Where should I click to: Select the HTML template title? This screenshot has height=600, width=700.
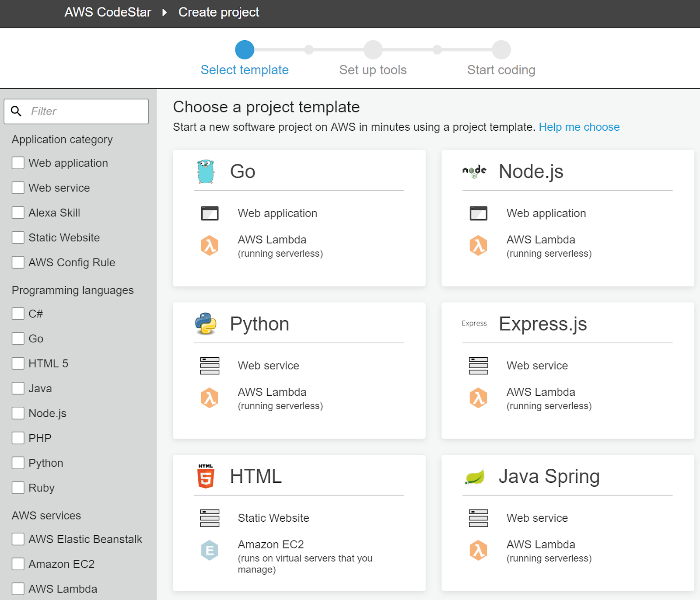point(256,476)
